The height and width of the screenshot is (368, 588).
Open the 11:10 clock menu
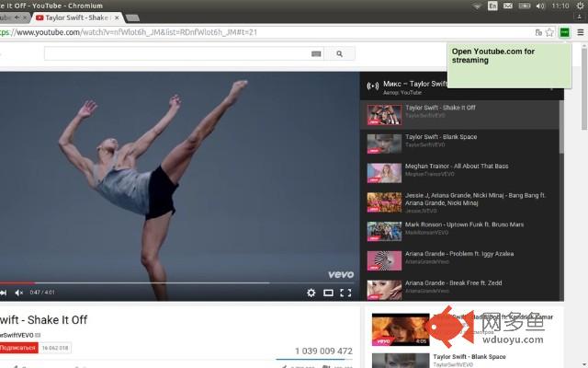pyautogui.click(x=560, y=6)
